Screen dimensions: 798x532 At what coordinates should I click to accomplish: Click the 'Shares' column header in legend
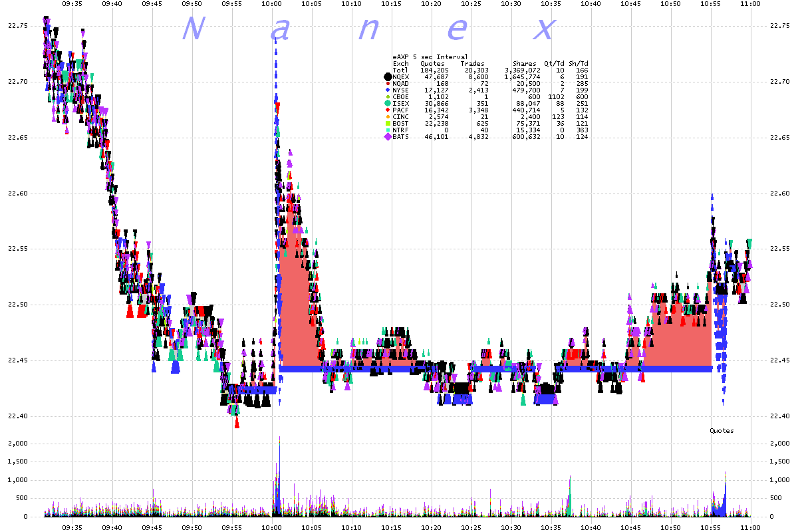[x=525, y=64]
